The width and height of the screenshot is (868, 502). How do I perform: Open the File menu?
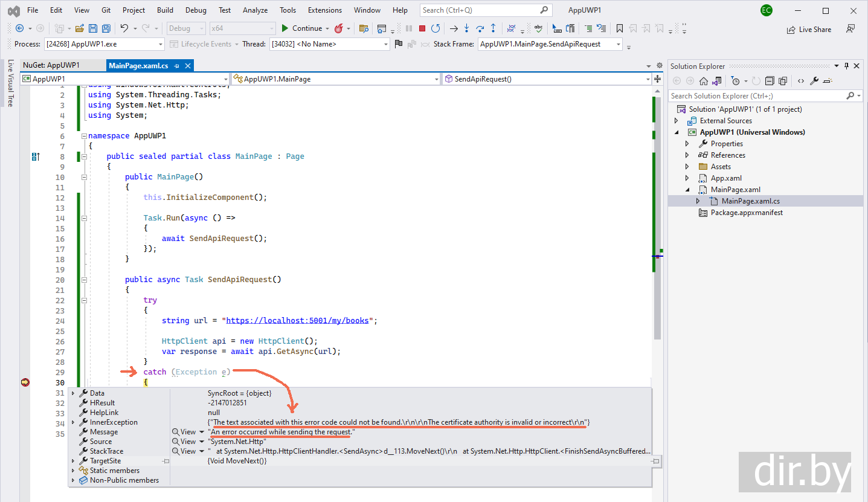pos(33,10)
